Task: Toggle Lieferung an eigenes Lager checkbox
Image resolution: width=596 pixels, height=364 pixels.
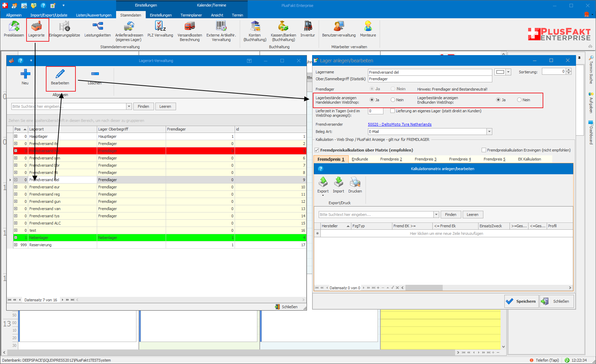Action: pos(392,111)
